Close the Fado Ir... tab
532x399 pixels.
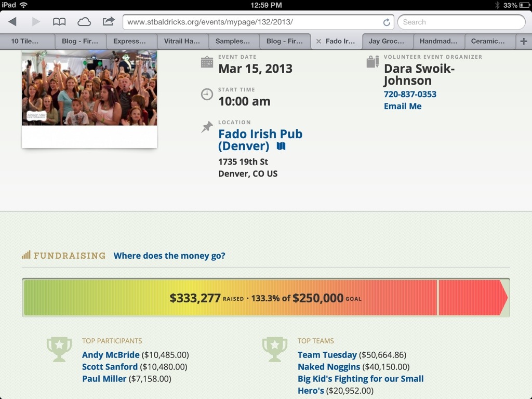pos(318,41)
